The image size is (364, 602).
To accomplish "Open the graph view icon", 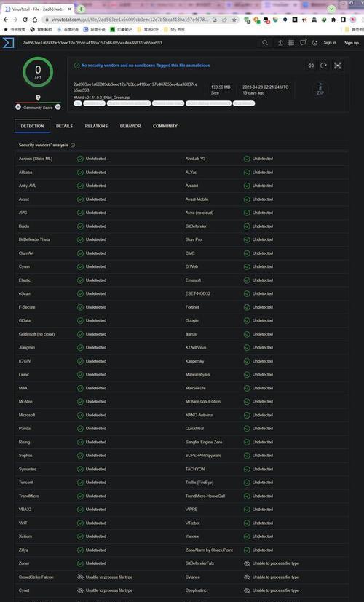I will 338,66.
